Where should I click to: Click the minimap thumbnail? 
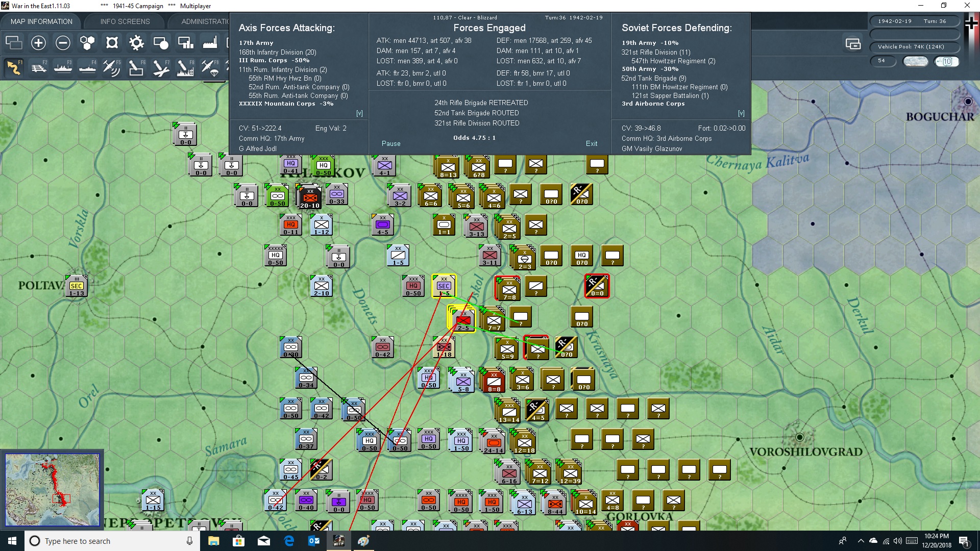[x=52, y=490]
